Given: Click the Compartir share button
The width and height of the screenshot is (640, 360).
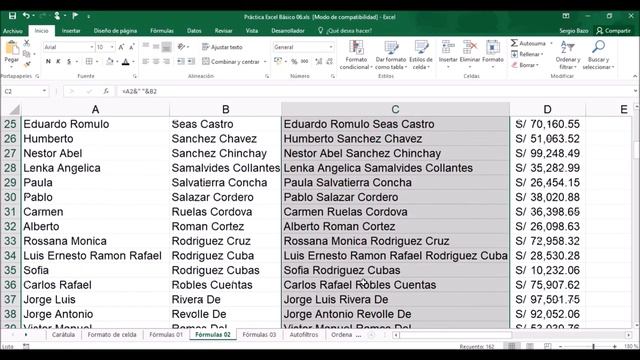Looking at the screenshot, I should (x=613, y=31).
